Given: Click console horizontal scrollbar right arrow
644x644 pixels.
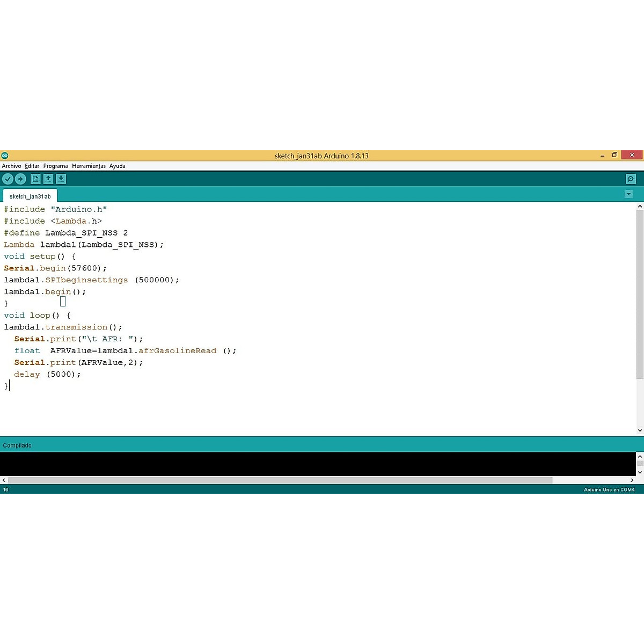Looking at the screenshot, I should tap(632, 480).
